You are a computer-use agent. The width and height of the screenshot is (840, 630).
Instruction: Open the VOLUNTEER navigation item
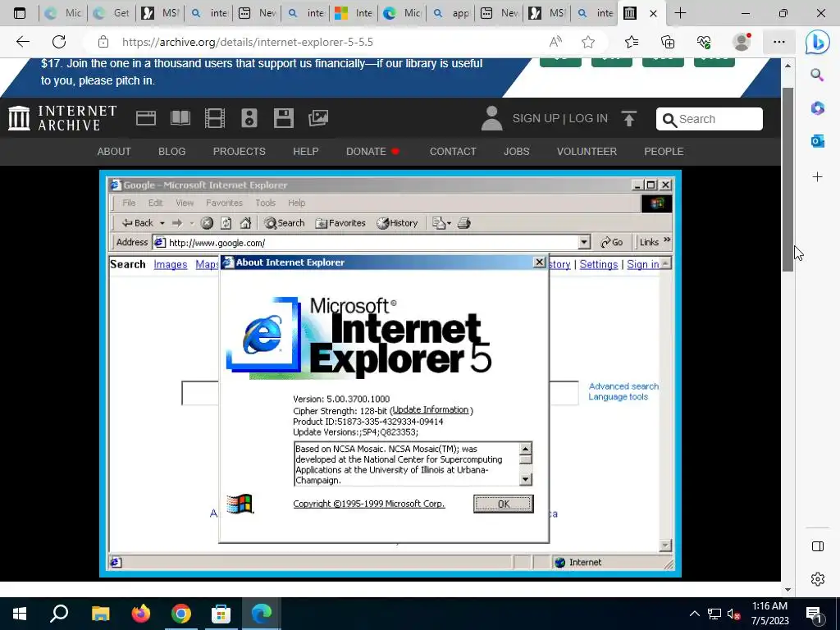click(x=587, y=152)
